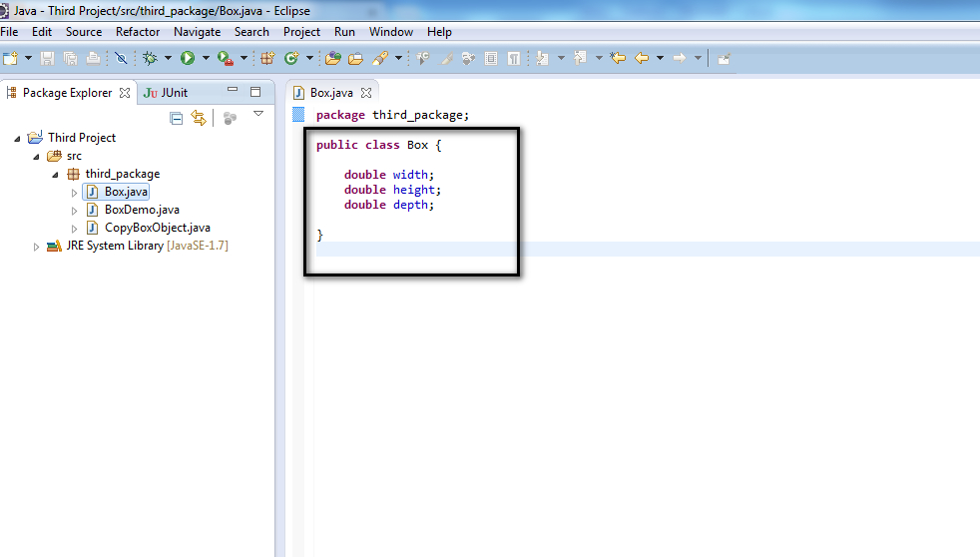Open the Forward history dropdown arrow
This screenshot has height=557, width=980.
[699, 58]
